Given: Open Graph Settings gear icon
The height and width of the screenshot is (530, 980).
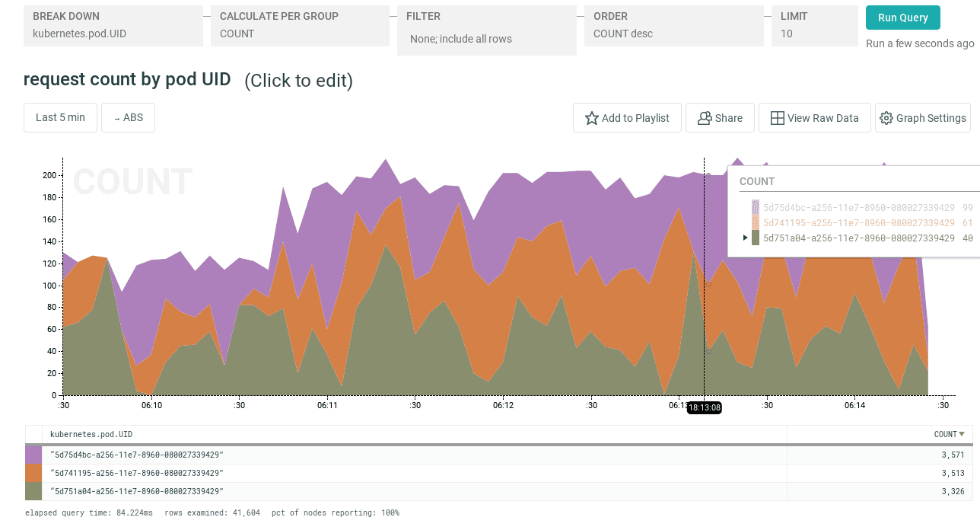Looking at the screenshot, I should tap(886, 118).
